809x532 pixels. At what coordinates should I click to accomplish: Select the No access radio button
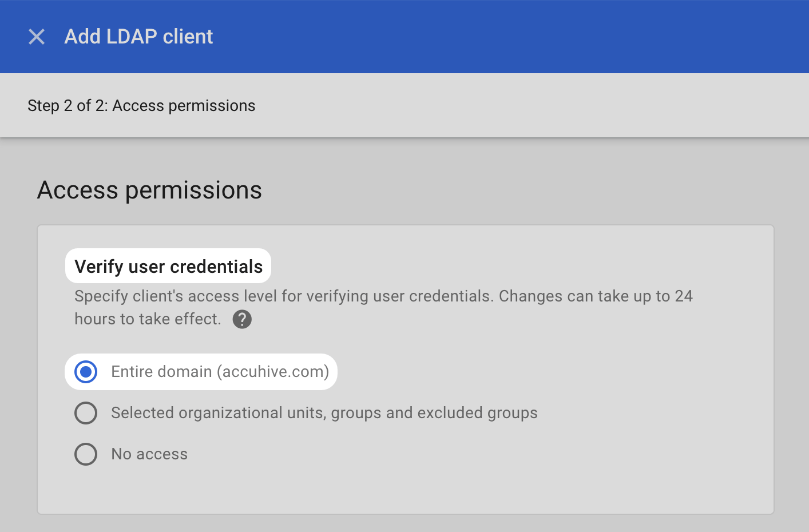[x=86, y=454]
